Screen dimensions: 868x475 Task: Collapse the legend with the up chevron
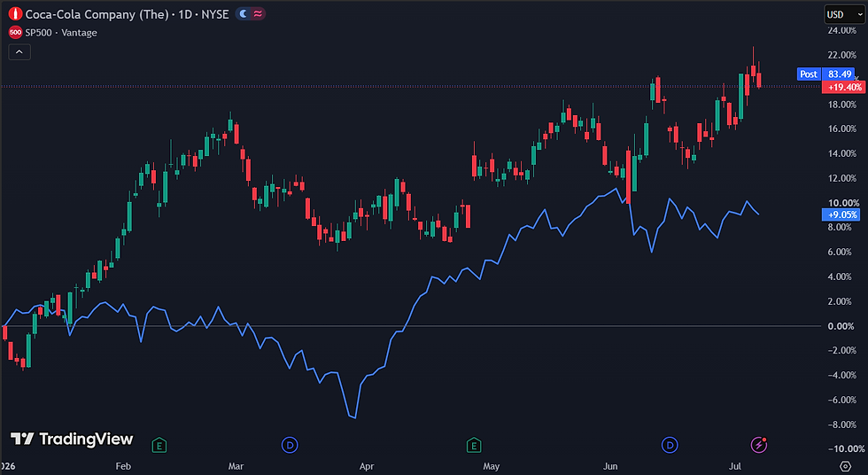pos(19,52)
